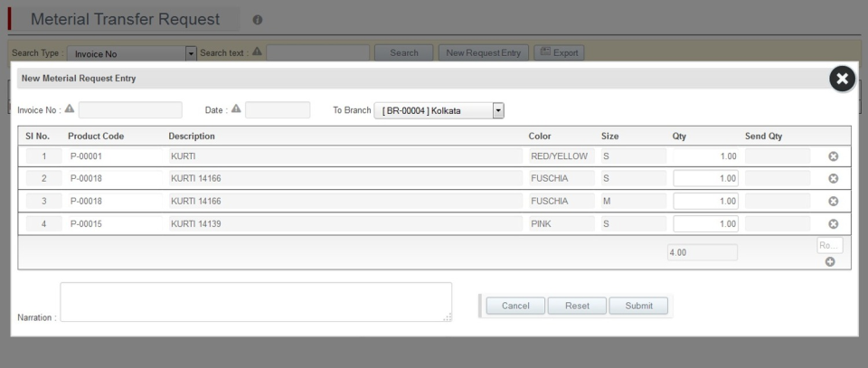Add rows with the plus icon

click(x=830, y=261)
